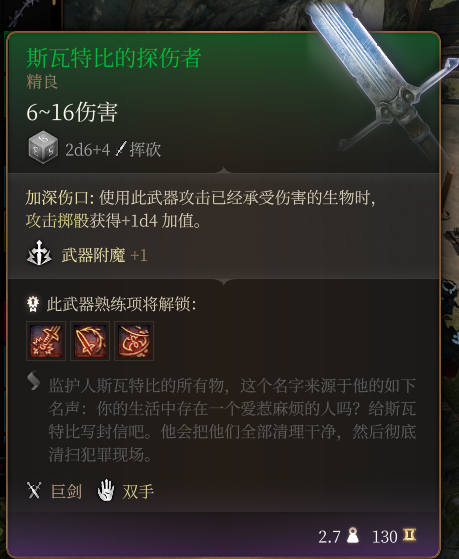
Task: Click the weapon enchantment sword icon
Action: 39,253
